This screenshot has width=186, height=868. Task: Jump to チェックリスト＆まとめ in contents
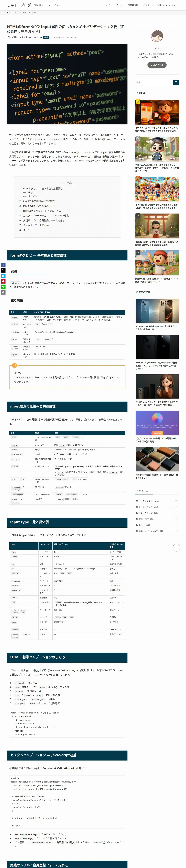click(x=36, y=225)
